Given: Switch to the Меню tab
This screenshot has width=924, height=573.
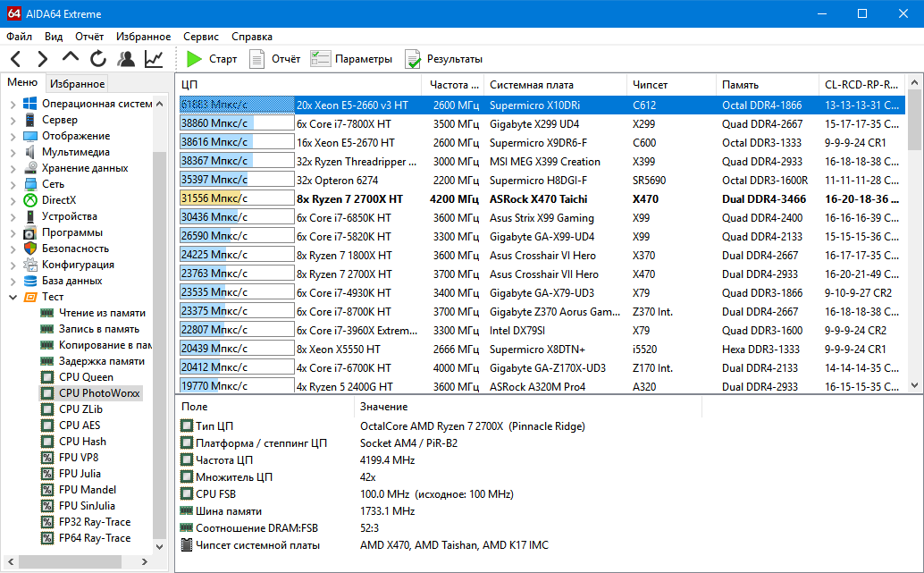Looking at the screenshot, I should tap(22, 82).
